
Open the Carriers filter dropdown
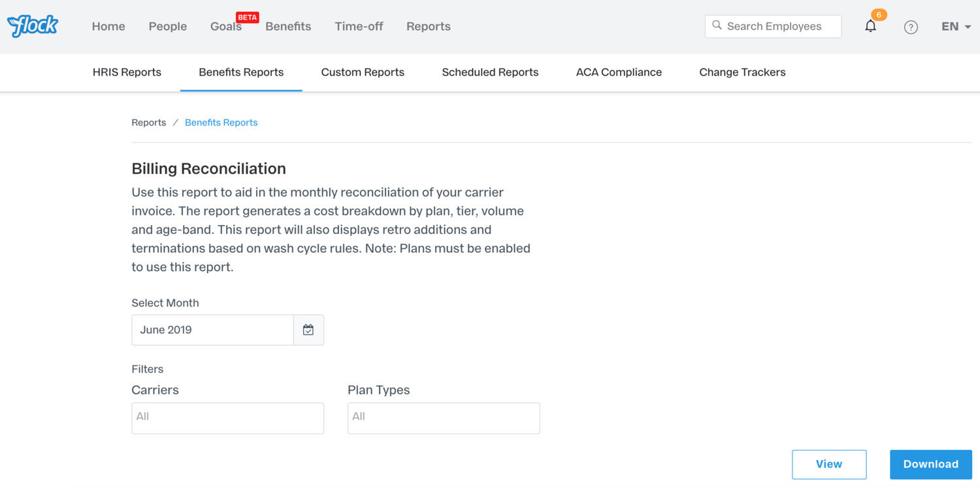[227, 417]
